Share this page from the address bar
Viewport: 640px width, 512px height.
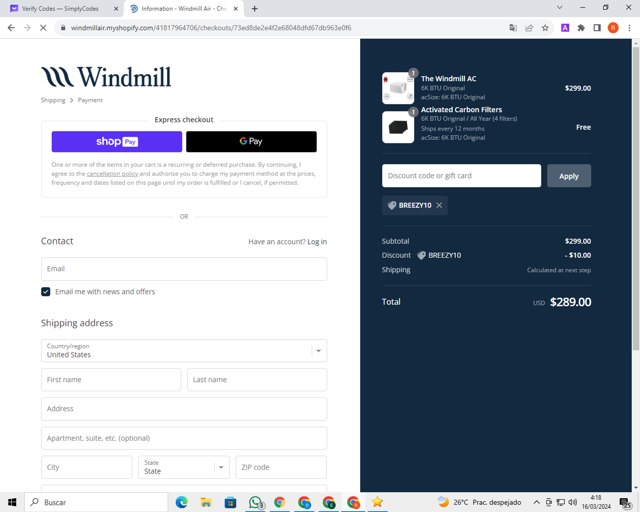coord(529,28)
